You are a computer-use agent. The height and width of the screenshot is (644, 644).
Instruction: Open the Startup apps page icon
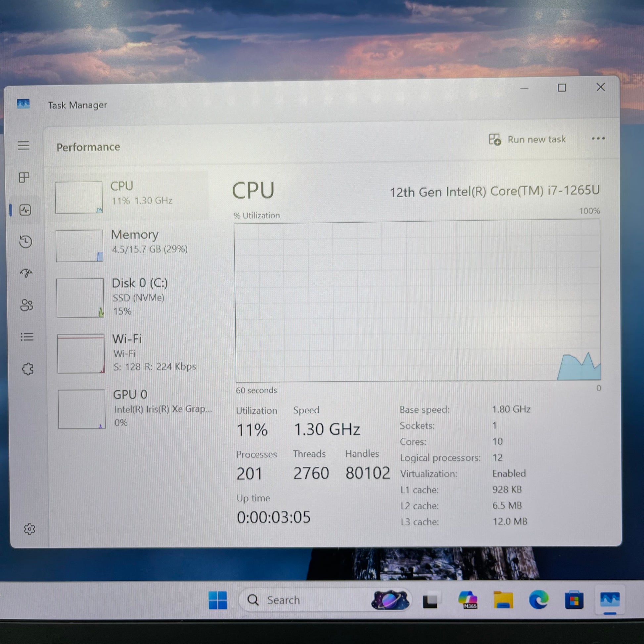(26, 273)
